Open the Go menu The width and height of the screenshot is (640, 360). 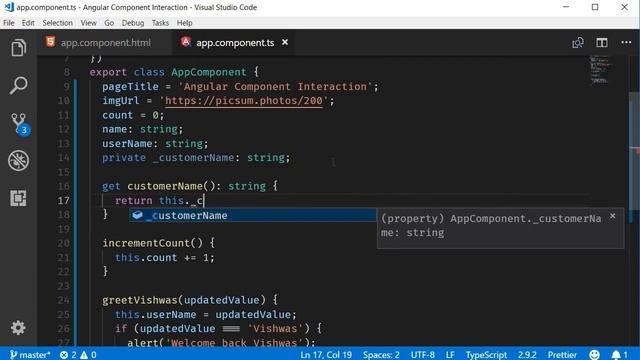109,23
